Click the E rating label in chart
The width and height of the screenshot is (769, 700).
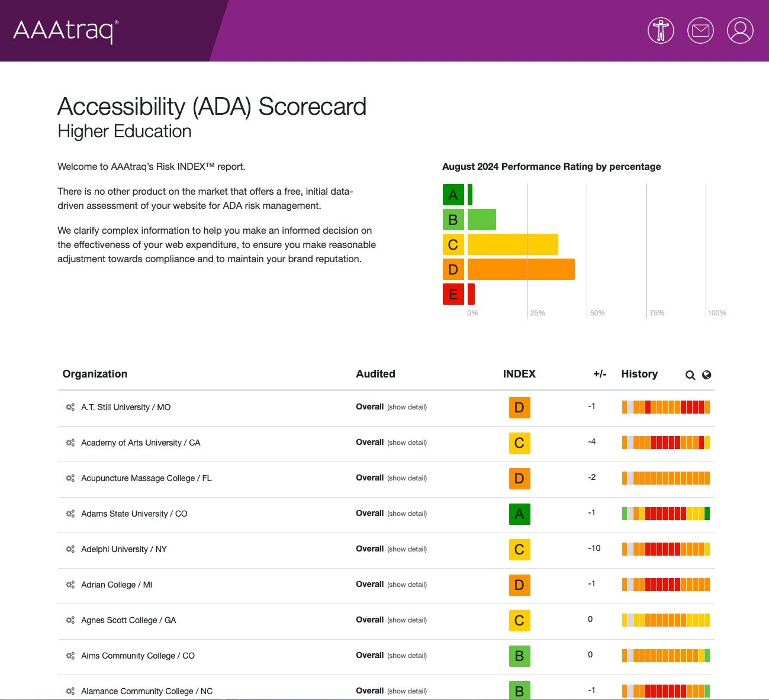pos(453,294)
